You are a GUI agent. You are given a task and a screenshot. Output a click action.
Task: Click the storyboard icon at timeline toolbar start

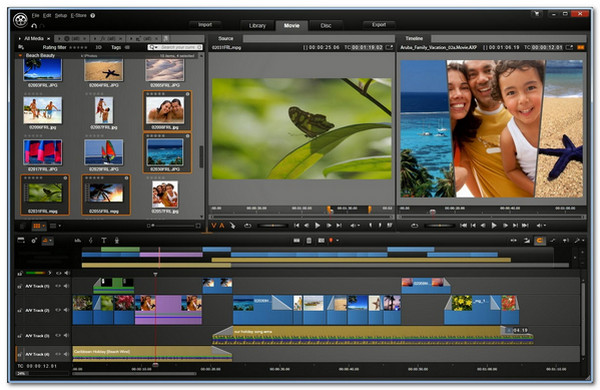coord(21,240)
